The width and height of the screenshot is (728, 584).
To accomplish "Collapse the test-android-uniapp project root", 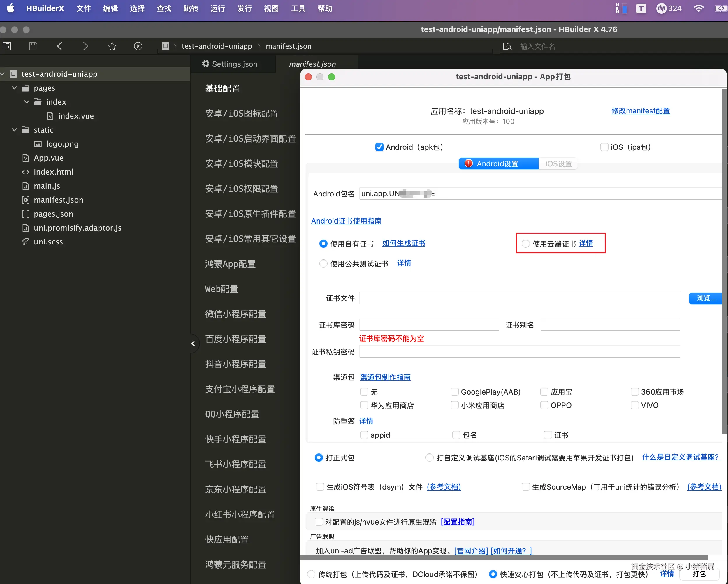I will point(3,74).
